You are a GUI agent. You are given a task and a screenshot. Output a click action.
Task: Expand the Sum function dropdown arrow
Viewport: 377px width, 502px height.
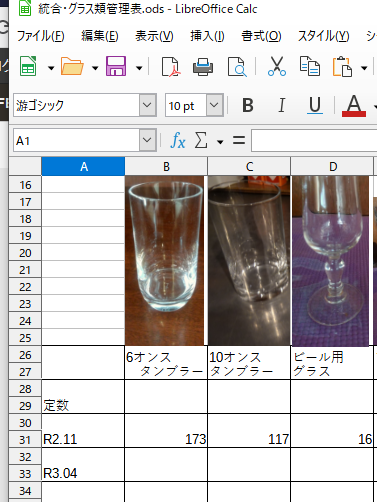click(x=220, y=142)
